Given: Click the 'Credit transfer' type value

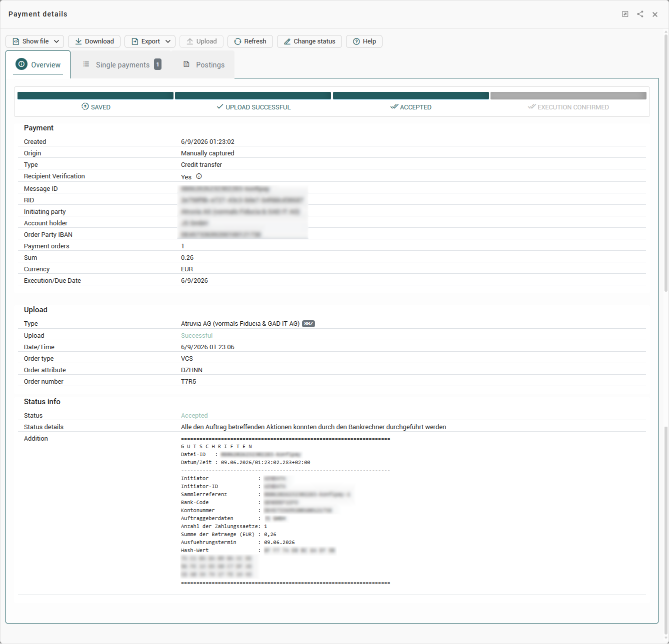Looking at the screenshot, I should click(201, 165).
